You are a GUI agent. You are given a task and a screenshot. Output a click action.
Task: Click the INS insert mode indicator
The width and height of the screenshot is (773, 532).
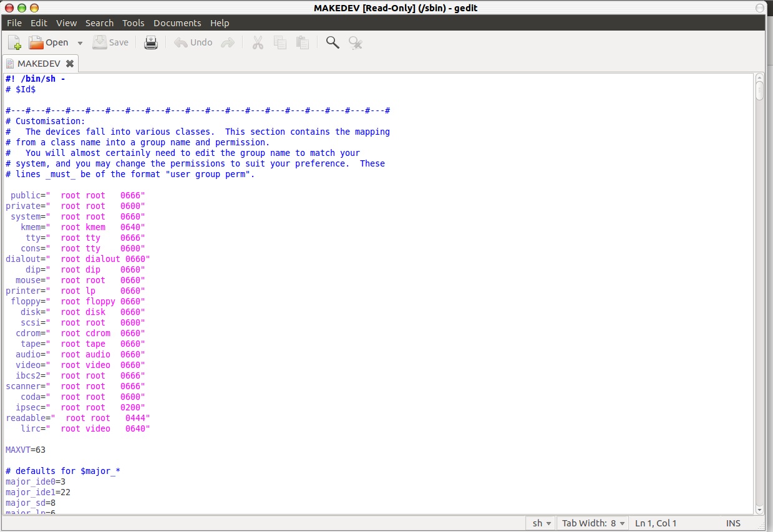pyautogui.click(x=733, y=523)
